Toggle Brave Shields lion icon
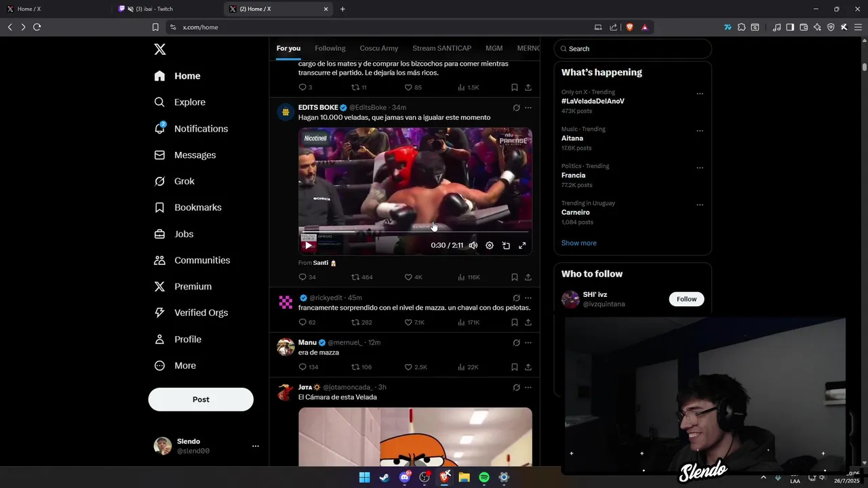 tap(629, 27)
